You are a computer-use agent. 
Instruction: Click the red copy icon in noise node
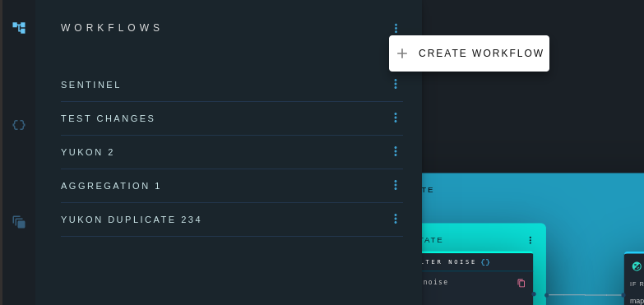[x=521, y=283]
